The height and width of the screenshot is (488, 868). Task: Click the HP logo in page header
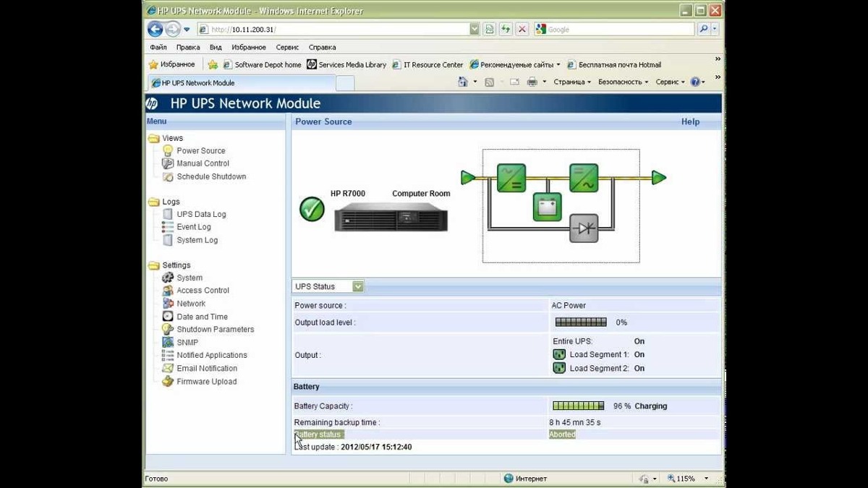point(152,103)
